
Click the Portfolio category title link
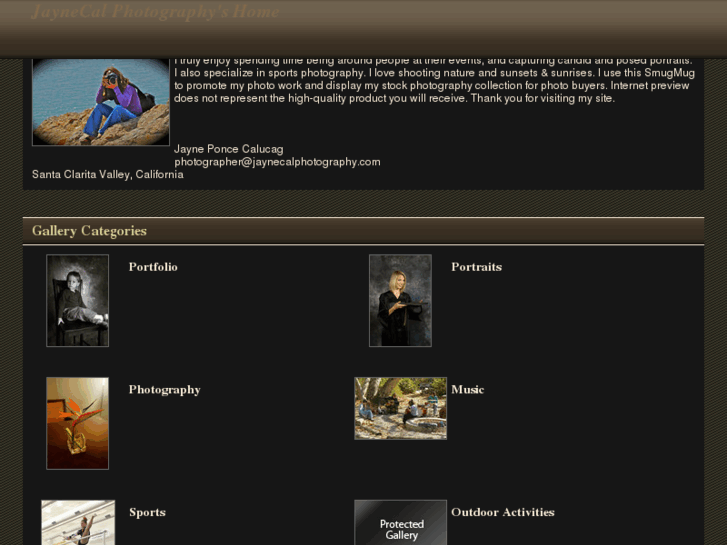[153, 267]
